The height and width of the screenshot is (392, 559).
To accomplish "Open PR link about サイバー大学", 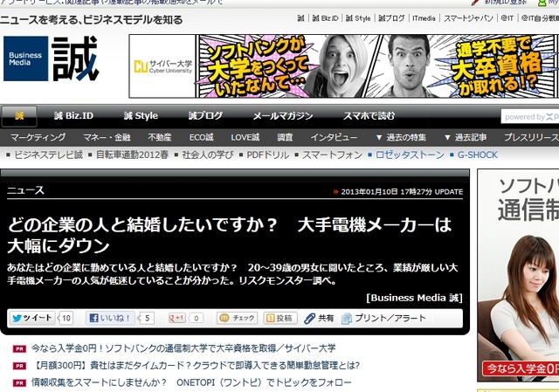I will (x=183, y=348).
